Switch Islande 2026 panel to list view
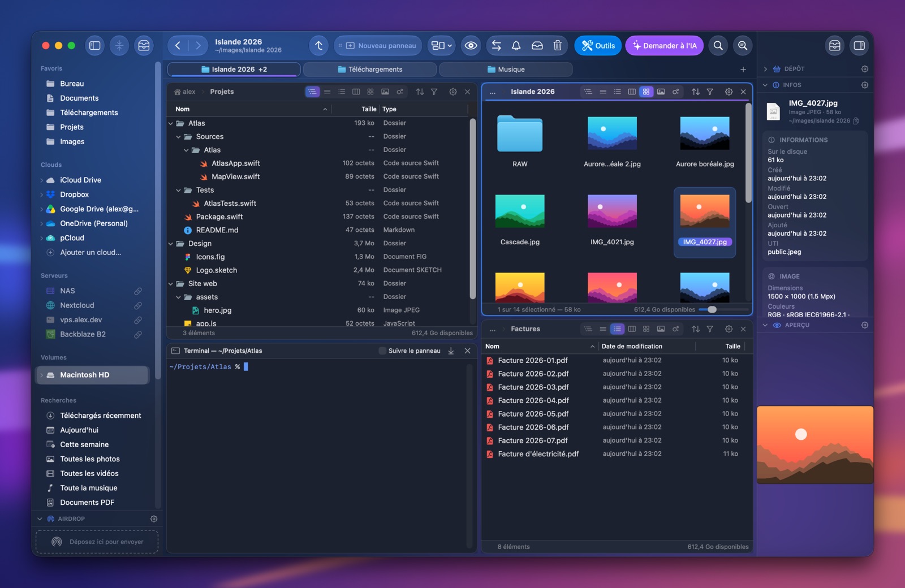 [617, 92]
